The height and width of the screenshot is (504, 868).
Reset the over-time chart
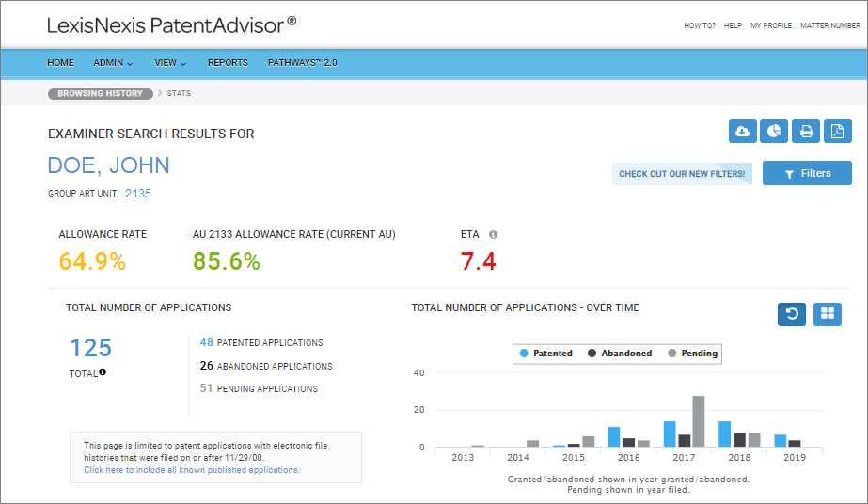click(792, 314)
